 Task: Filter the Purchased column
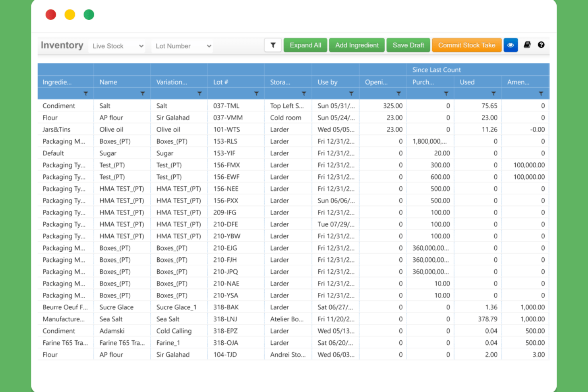coord(446,94)
